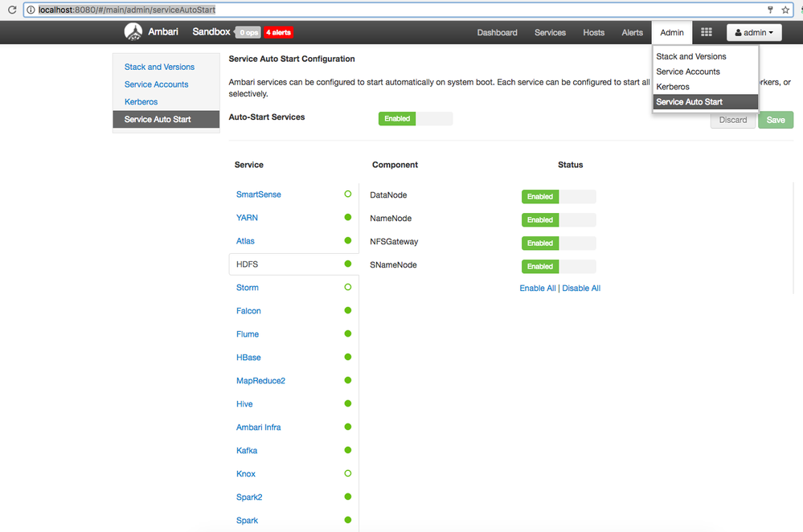
Task: Open Kerberos in left sidebar
Action: tap(141, 102)
